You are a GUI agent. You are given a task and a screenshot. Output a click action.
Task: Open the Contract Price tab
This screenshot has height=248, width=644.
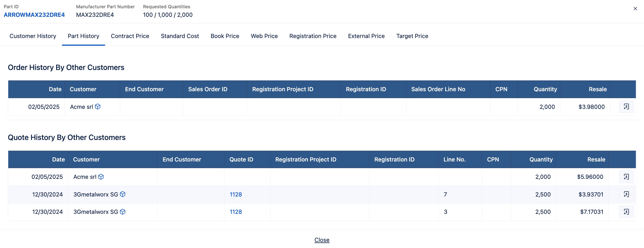130,36
